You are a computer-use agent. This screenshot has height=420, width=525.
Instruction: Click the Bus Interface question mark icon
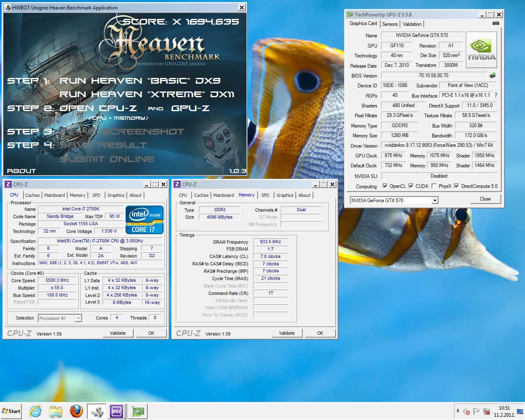495,95
